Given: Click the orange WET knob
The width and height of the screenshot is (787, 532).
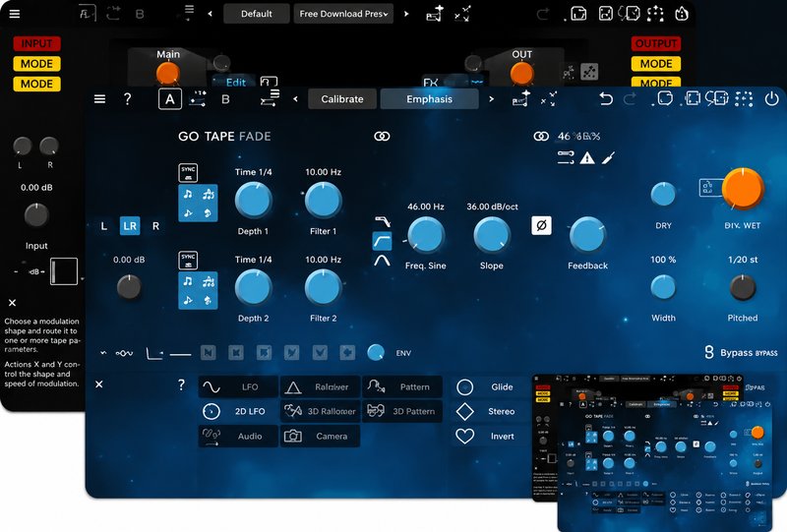Looking at the screenshot, I should [743, 189].
